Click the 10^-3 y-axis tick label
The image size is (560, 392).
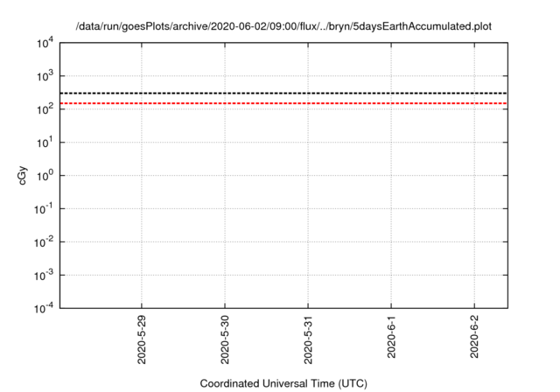click(44, 276)
